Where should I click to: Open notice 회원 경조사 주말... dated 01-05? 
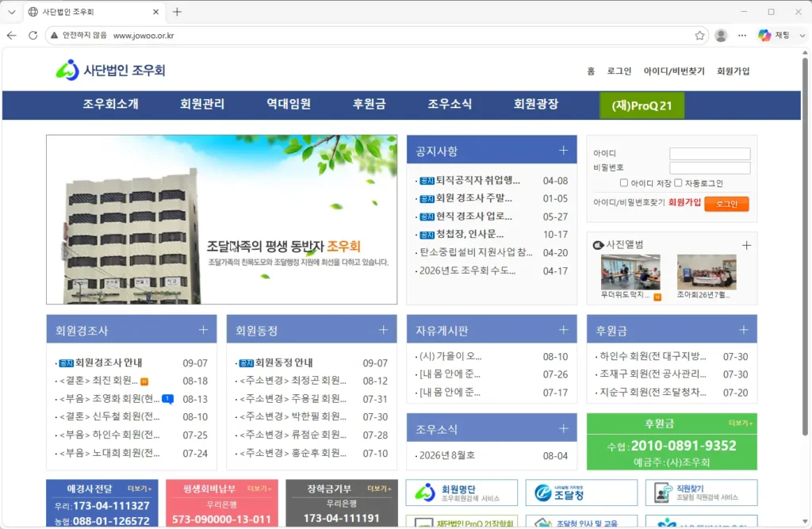[x=473, y=198]
